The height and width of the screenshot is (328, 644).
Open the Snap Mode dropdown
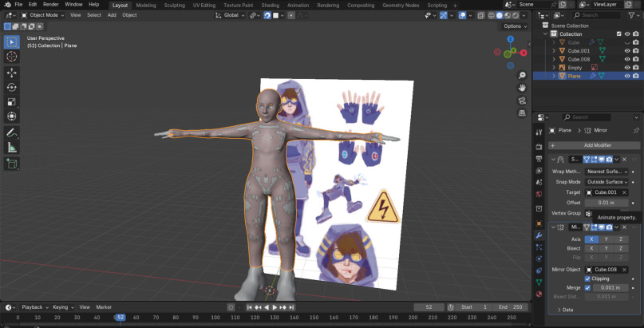click(x=607, y=181)
